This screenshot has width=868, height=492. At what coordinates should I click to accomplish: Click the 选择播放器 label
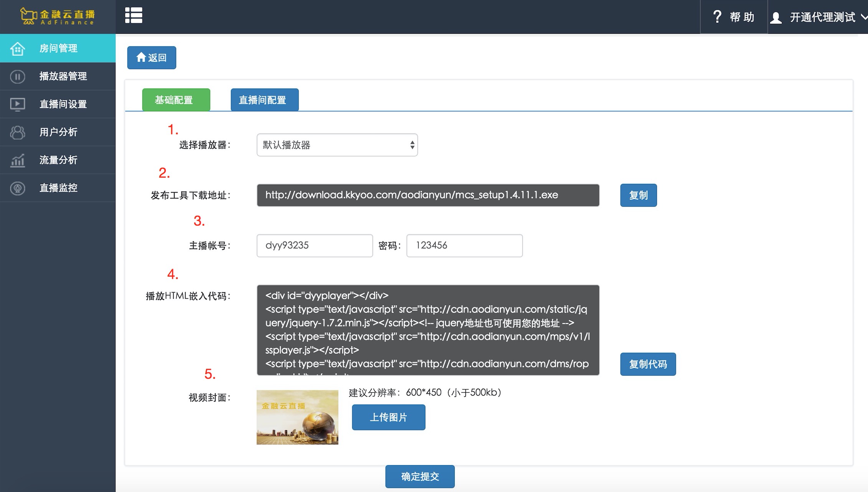[x=205, y=145]
